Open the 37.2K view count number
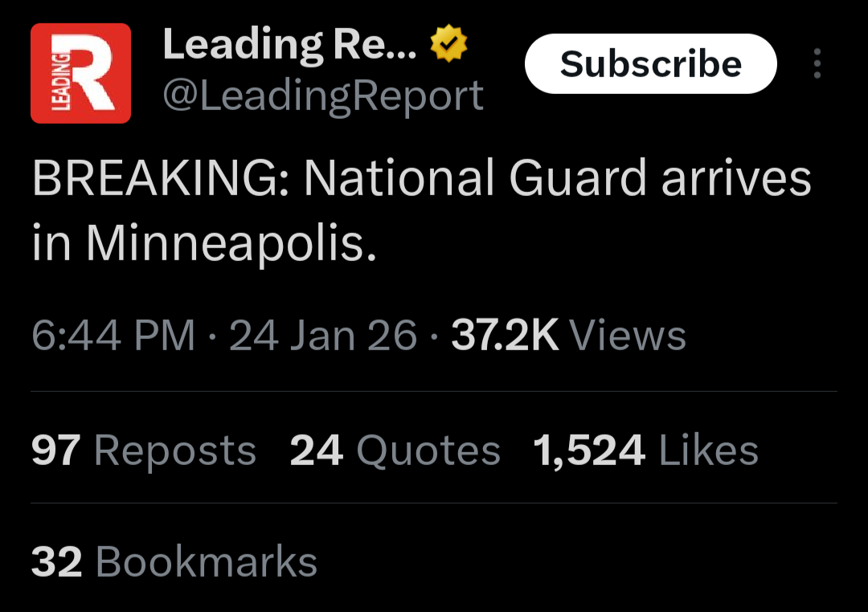This screenshot has width=868, height=612. click(505, 336)
